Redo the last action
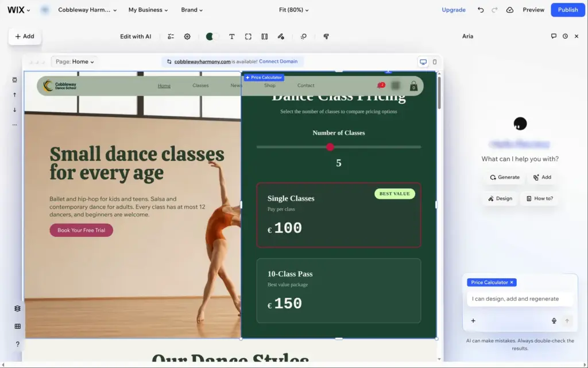Viewport: 588px width, 368px height. (494, 10)
